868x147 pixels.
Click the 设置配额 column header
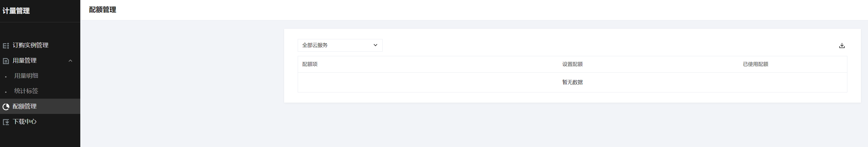[572, 64]
